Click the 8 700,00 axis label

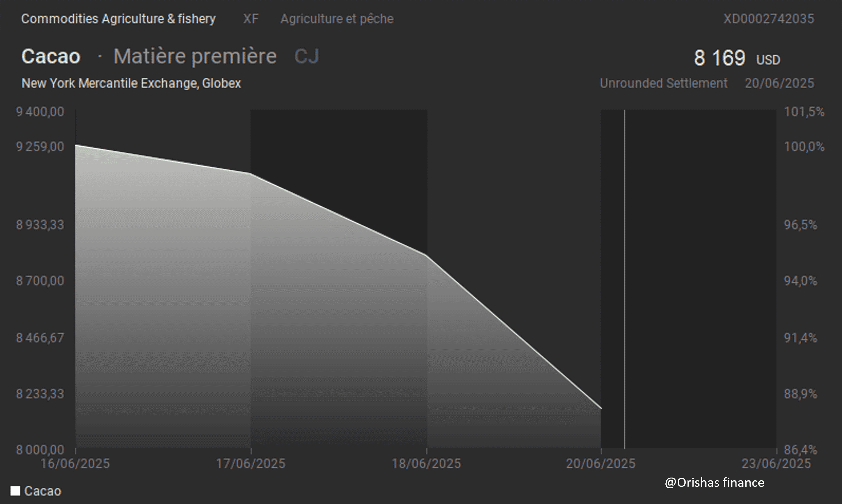(40, 281)
